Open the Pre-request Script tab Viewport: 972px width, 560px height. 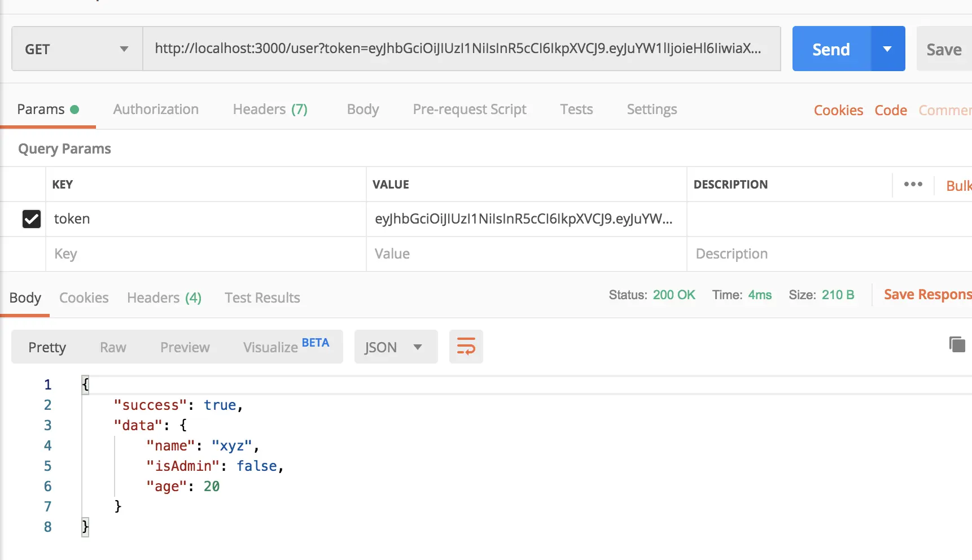pyautogui.click(x=469, y=109)
